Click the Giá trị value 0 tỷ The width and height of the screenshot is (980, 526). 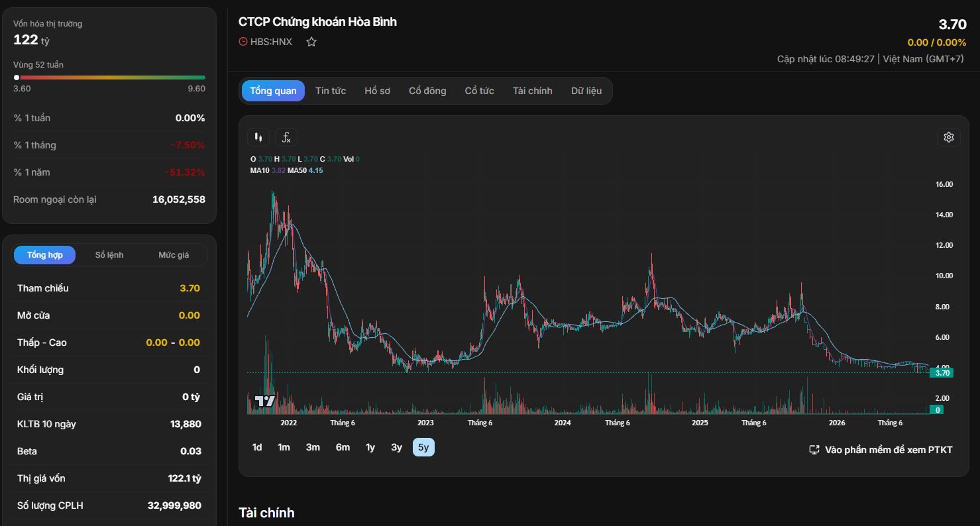[x=191, y=397]
